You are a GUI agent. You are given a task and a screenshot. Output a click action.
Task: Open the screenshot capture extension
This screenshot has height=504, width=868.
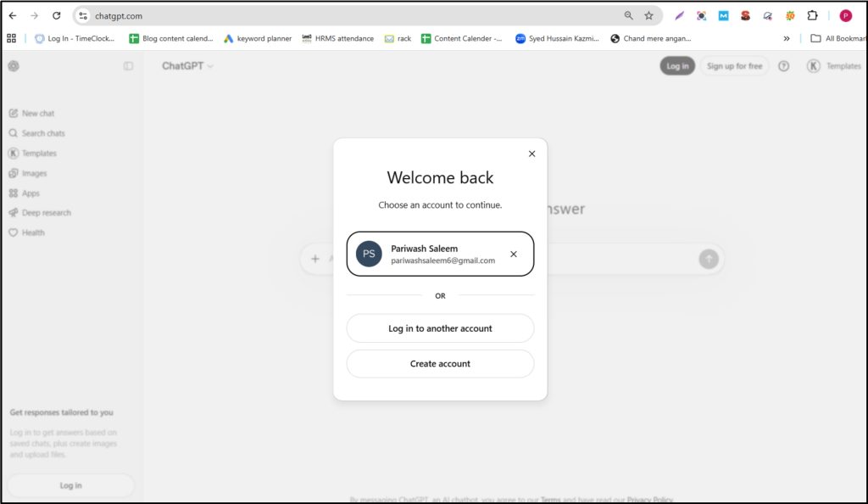(x=701, y=15)
